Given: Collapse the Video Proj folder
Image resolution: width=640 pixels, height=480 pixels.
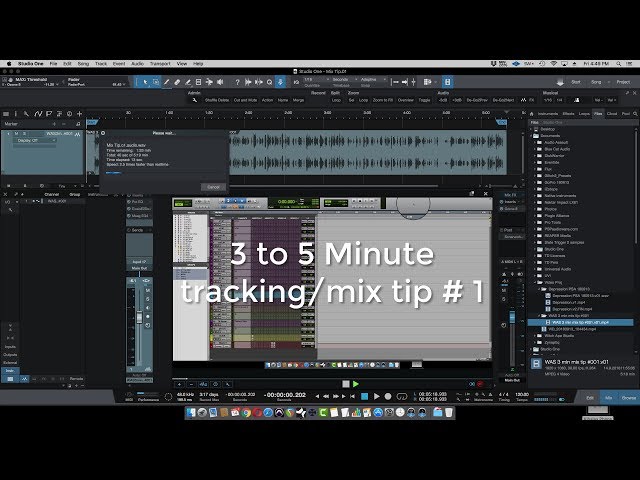Looking at the screenshot, I should point(535,282).
